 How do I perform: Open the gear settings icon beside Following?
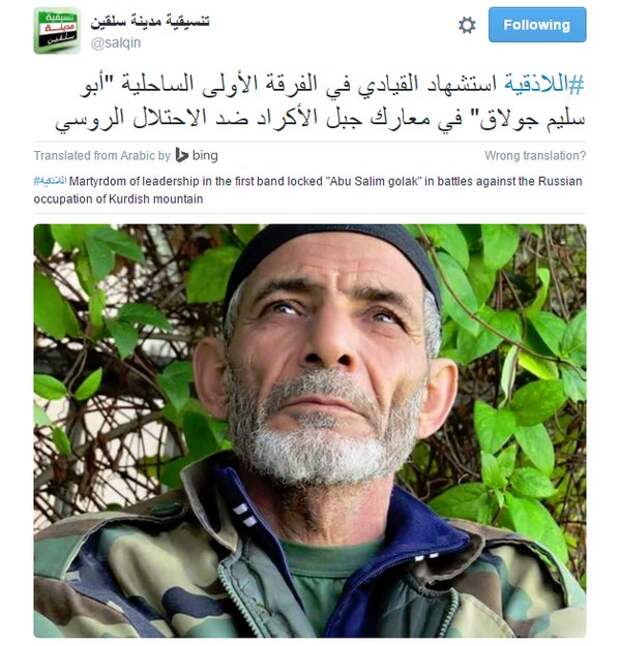(467, 25)
